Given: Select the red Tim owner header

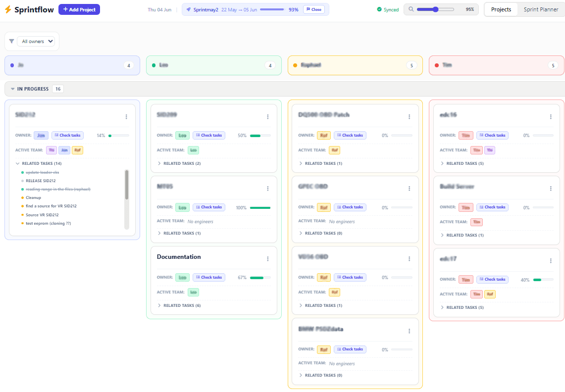Looking at the screenshot, I should pyautogui.click(x=497, y=65).
